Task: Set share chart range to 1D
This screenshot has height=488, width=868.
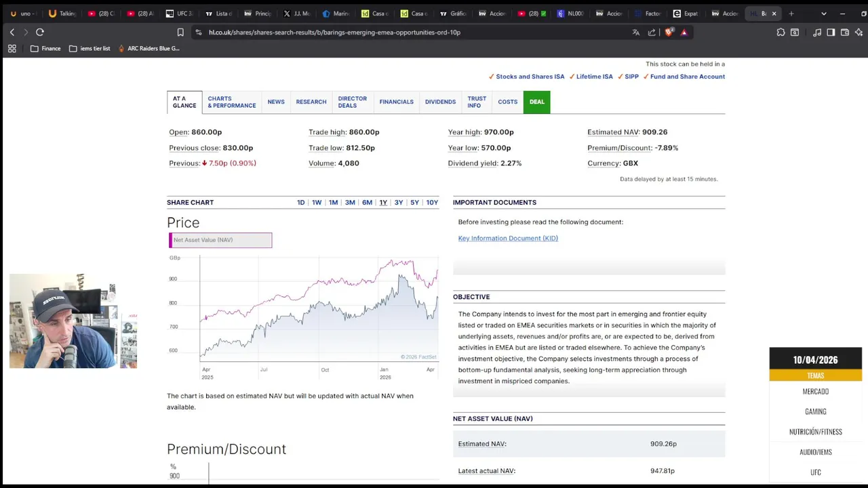Action: pyautogui.click(x=301, y=203)
